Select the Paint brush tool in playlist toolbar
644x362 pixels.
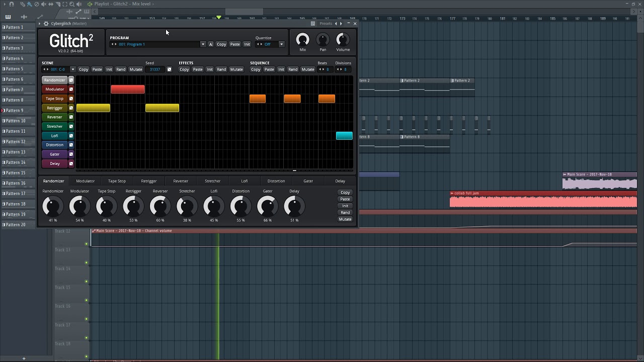click(30, 4)
